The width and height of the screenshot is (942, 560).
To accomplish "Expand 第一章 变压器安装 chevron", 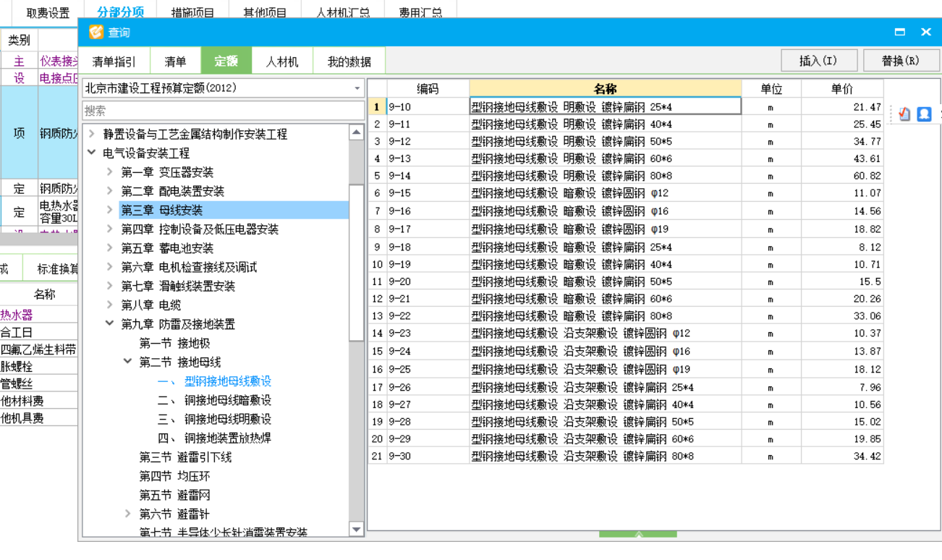I will (110, 172).
